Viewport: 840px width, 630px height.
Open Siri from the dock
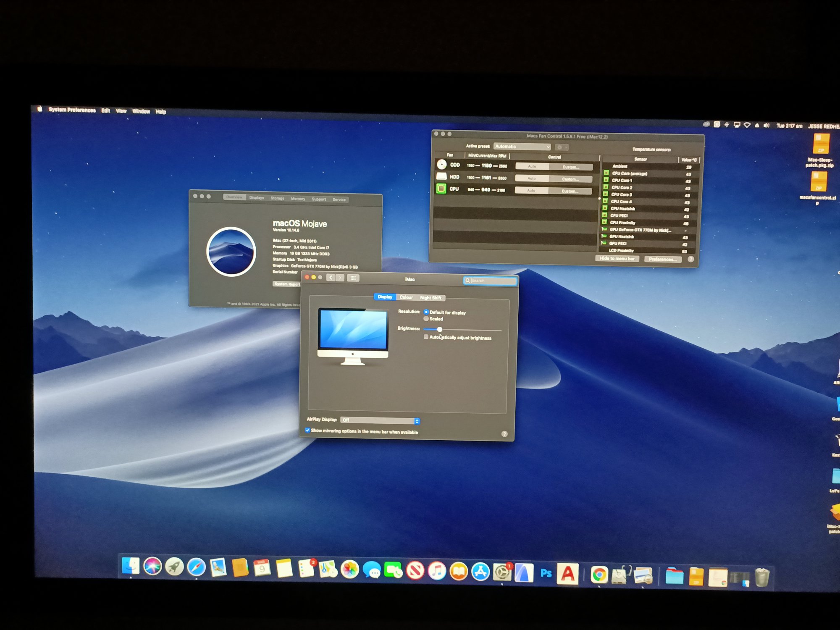pyautogui.click(x=152, y=567)
